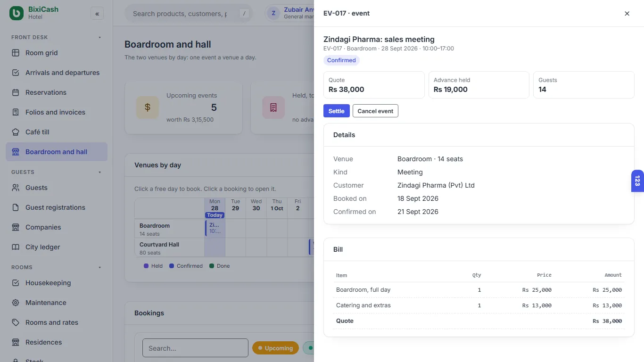Click the Guest registrations document icon
Image resolution: width=644 pixels, height=362 pixels.
(x=16, y=207)
